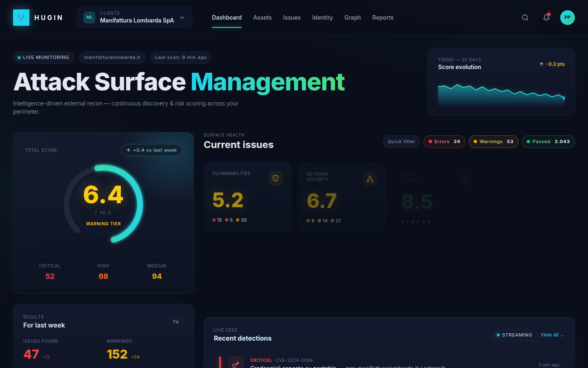Toggle the Errors 24 filter
The width and height of the screenshot is (588, 368).
click(444, 141)
